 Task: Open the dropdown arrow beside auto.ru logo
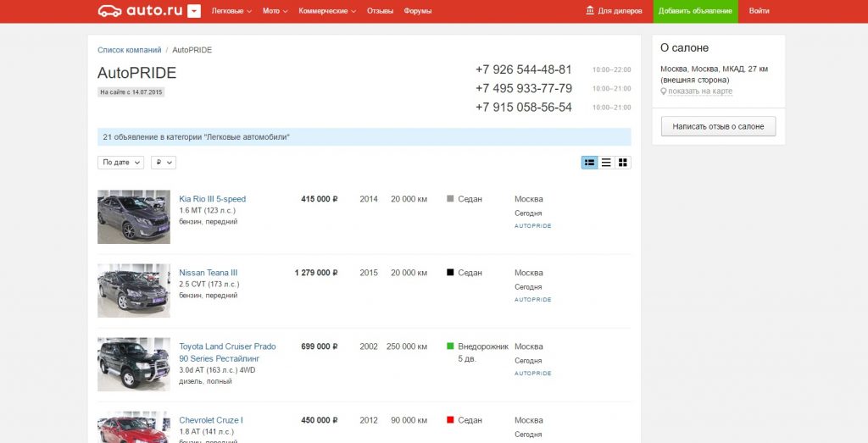click(194, 11)
